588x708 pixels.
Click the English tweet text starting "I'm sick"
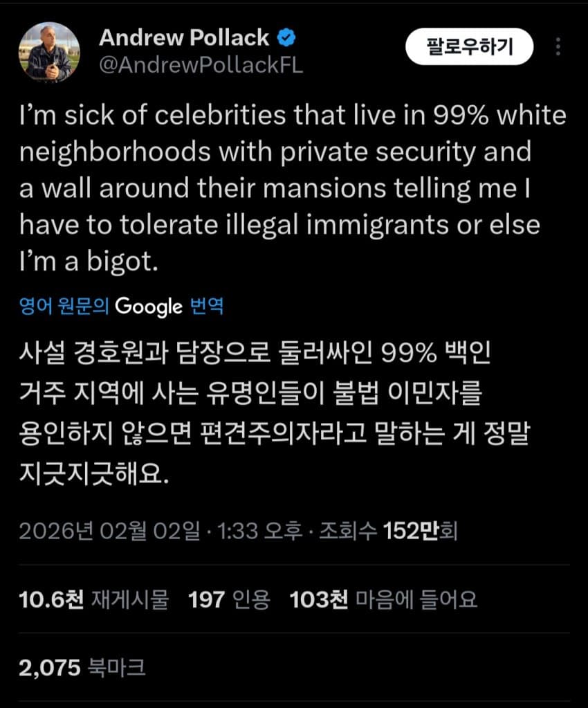point(292,187)
